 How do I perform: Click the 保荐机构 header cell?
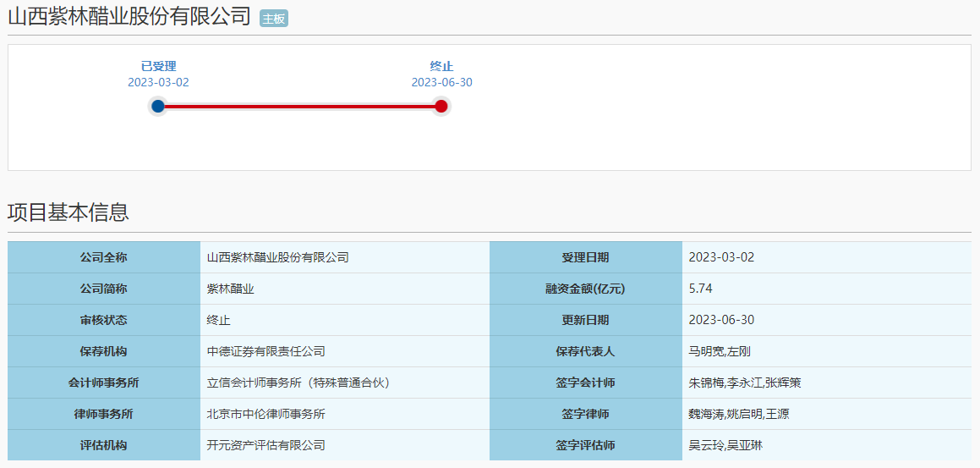click(104, 351)
